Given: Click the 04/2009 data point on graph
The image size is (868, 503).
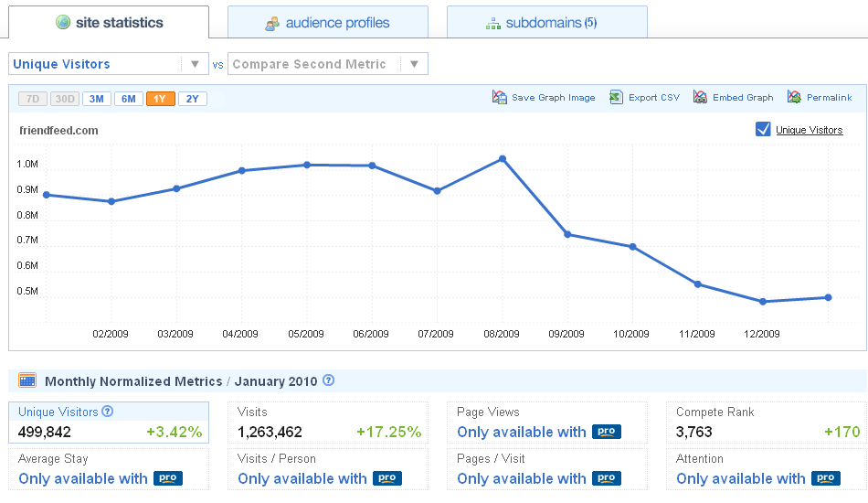Looking at the screenshot, I should pyautogui.click(x=242, y=171).
